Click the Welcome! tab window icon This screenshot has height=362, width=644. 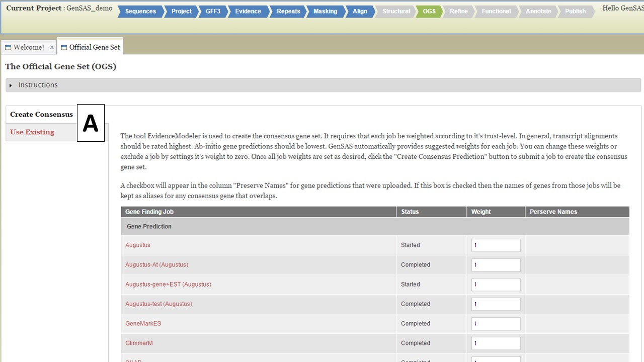[x=8, y=48]
